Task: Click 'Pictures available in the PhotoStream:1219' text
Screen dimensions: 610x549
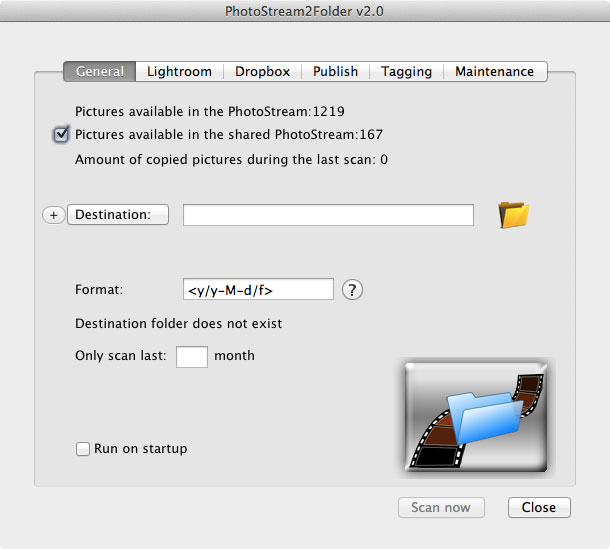Action: click(210, 112)
